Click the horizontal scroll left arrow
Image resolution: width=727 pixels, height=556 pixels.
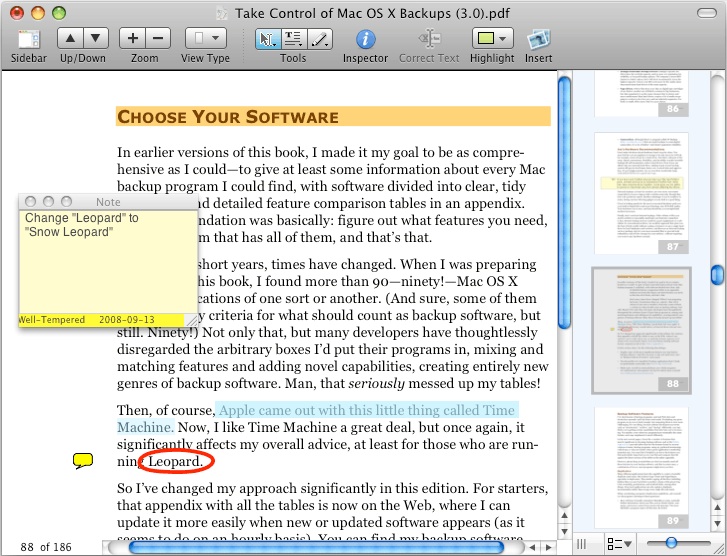[532, 547]
